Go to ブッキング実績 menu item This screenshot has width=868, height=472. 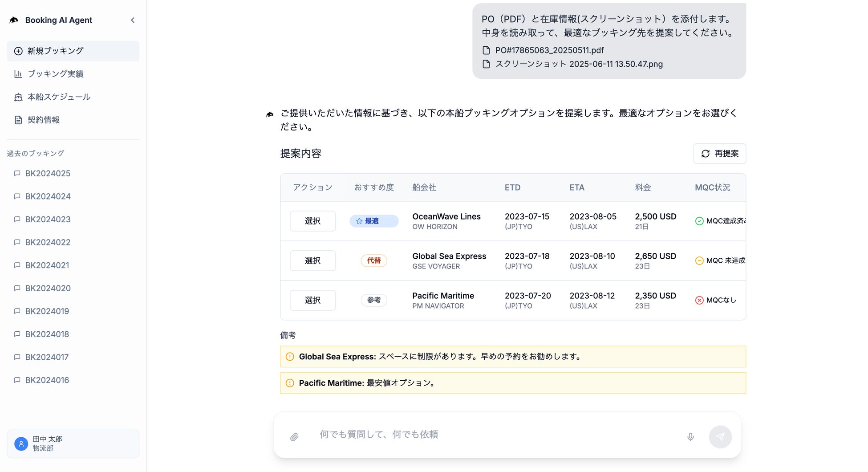[55, 74]
